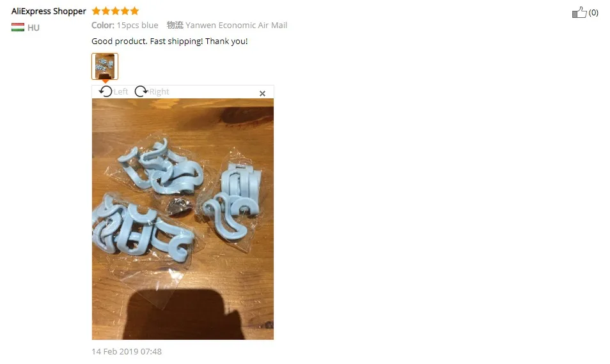
Task: Click the "Right" rotate label
Action: pos(159,92)
